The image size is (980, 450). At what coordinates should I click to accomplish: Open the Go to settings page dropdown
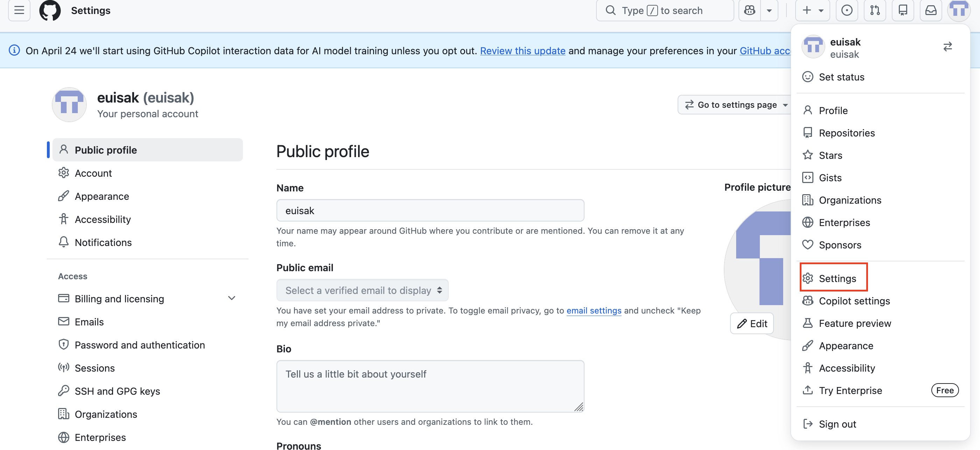[x=736, y=105]
